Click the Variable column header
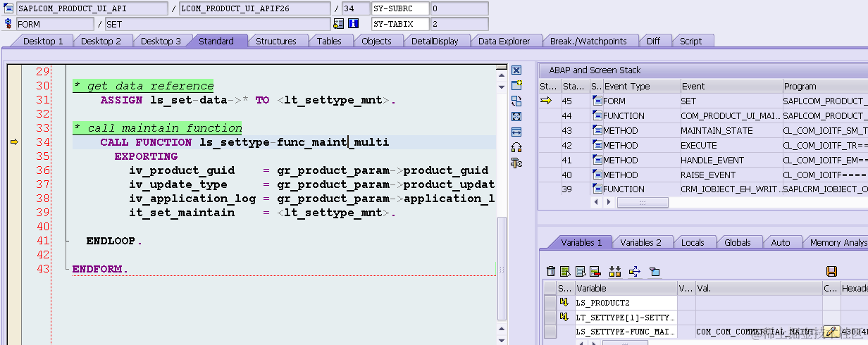The height and width of the screenshot is (345, 868). tap(626, 288)
